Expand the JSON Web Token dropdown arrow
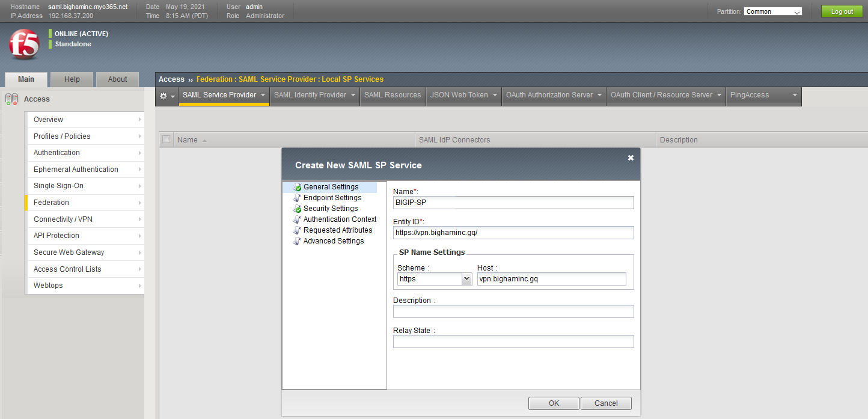This screenshot has width=868, height=419. (495, 95)
